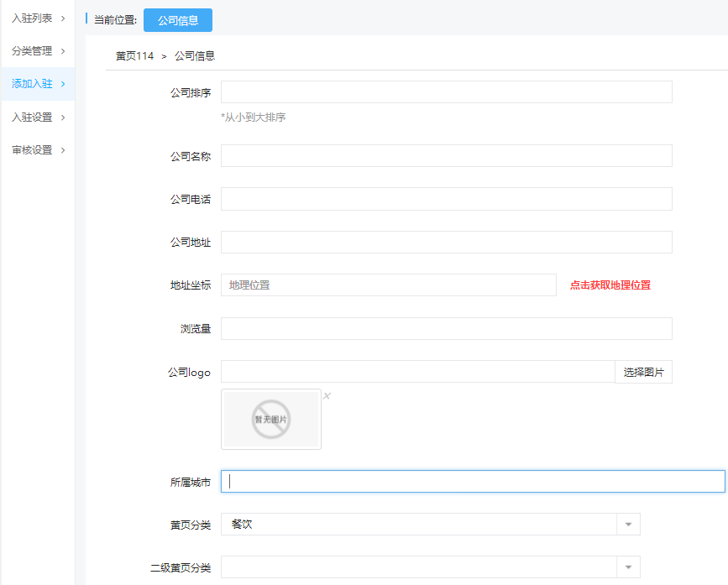Click the arrow of 二级黄页分类 dropdown
Viewport: 728px width, 585px height.
click(628, 567)
